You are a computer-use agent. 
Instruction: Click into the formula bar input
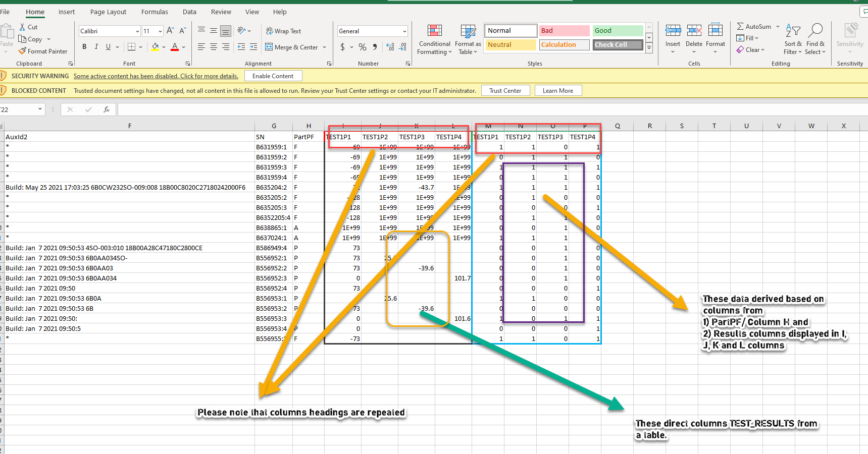coord(454,109)
